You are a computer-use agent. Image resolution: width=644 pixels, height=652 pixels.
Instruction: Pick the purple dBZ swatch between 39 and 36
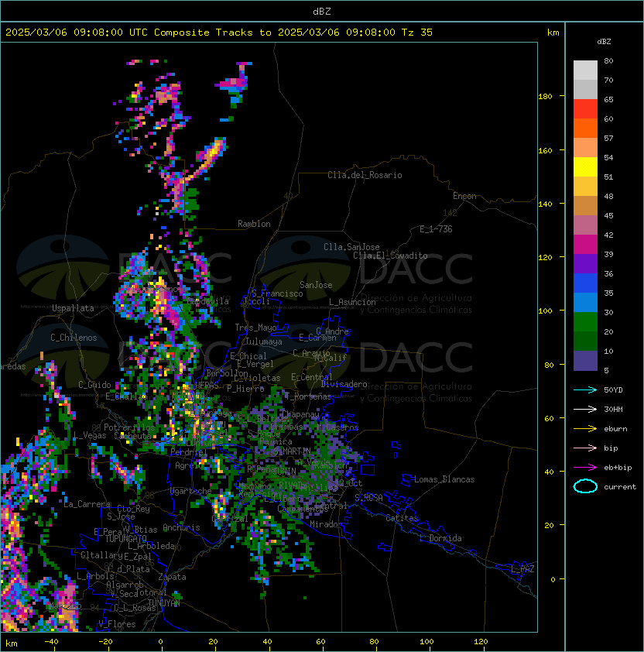click(x=585, y=263)
